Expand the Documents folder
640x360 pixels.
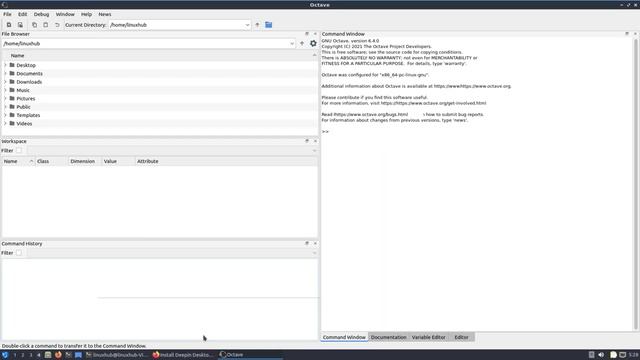click(5, 73)
